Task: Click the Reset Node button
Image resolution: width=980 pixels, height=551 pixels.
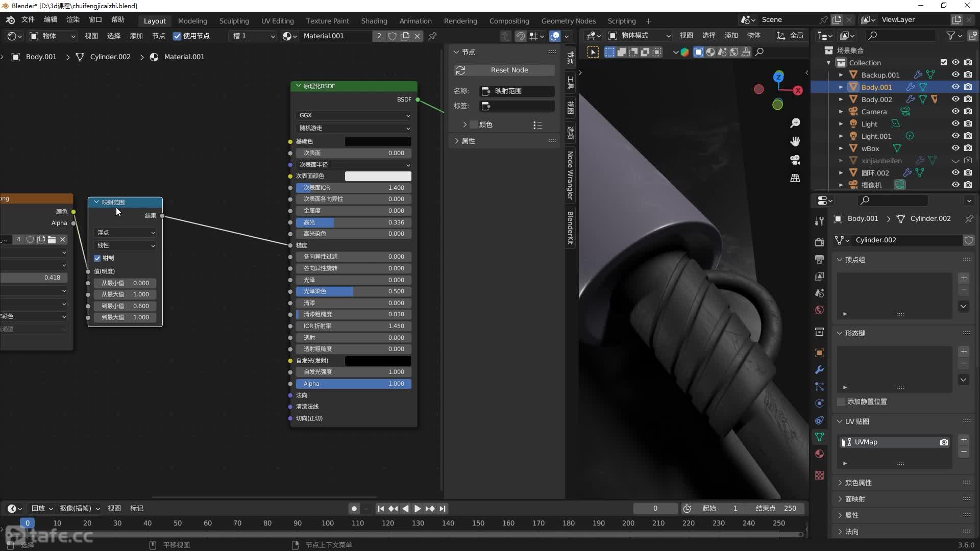Action: (504, 70)
